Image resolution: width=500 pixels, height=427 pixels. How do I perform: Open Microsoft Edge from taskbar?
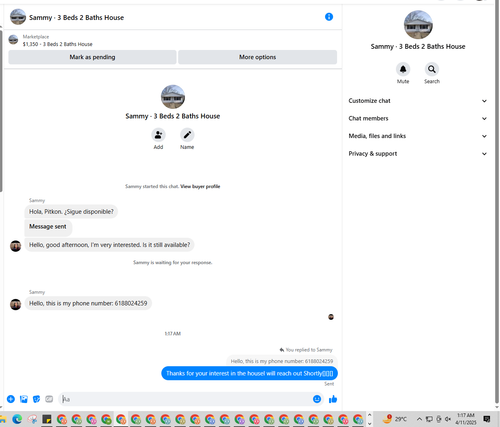coord(17,419)
